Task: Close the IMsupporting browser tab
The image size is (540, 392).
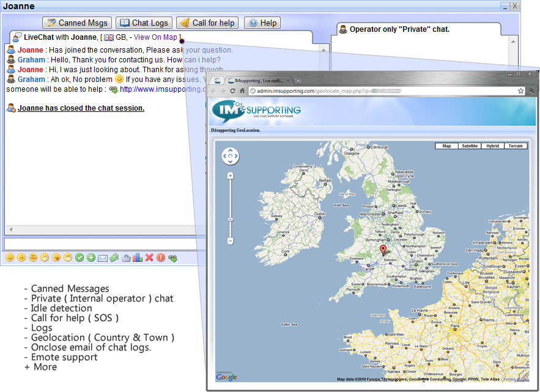Action: (x=288, y=81)
